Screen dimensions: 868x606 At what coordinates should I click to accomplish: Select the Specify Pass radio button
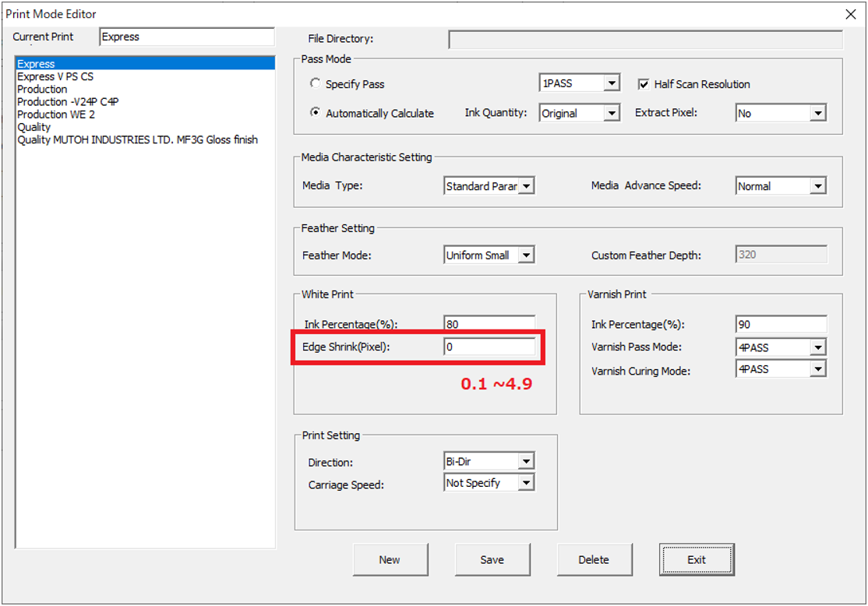click(x=315, y=83)
